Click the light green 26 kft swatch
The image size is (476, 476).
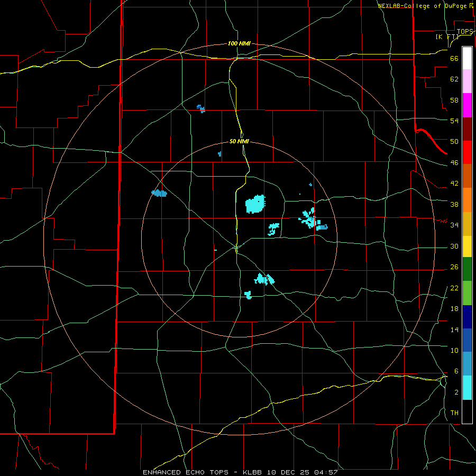(x=467, y=293)
